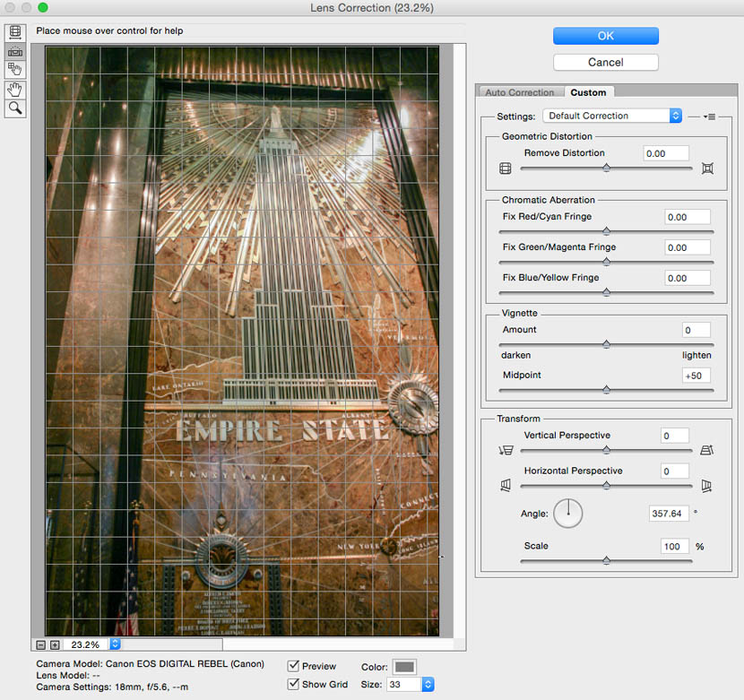Click the Camera Model text line

pos(150,664)
